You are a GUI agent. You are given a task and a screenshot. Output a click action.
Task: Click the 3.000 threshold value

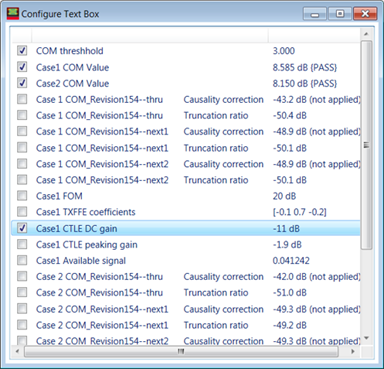tap(284, 51)
